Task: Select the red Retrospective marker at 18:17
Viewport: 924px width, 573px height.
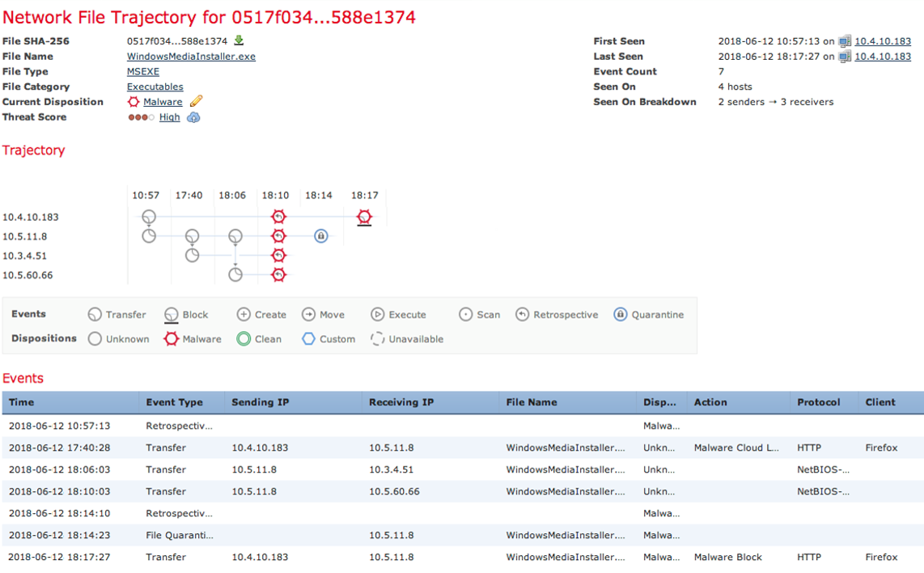Action: click(x=364, y=216)
